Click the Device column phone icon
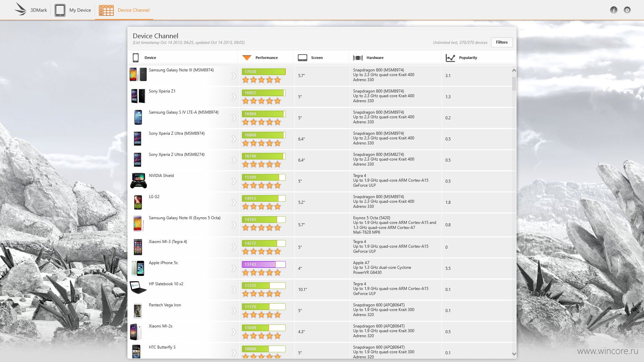This screenshot has width=644, height=362. [136, 58]
